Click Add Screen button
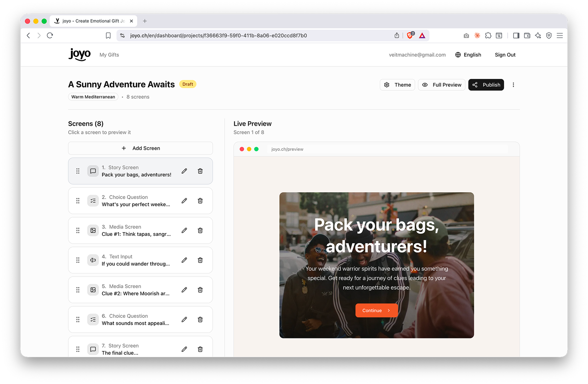 [x=140, y=148]
